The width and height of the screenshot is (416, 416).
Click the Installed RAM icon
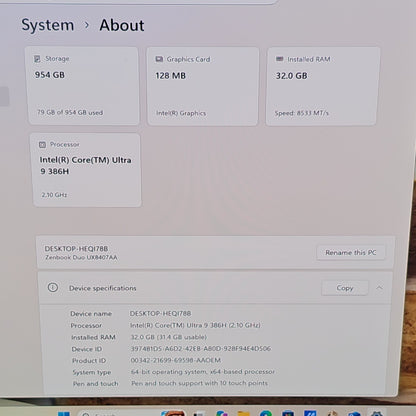click(x=279, y=59)
